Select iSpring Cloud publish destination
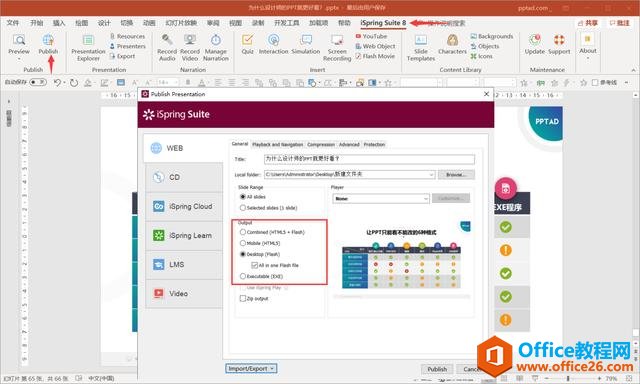The width and height of the screenshot is (640, 384). click(184, 206)
